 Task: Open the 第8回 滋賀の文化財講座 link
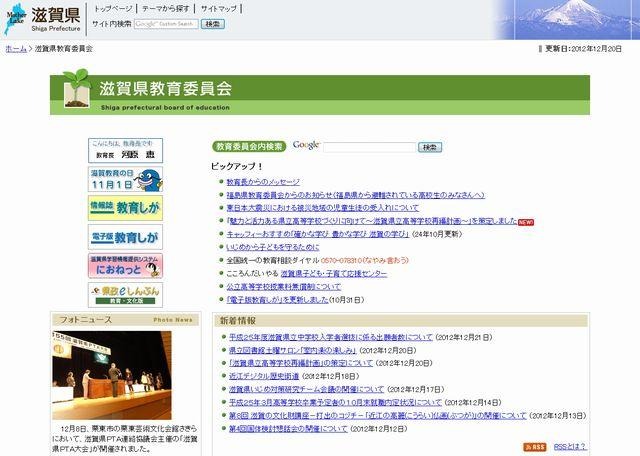pos(378,416)
